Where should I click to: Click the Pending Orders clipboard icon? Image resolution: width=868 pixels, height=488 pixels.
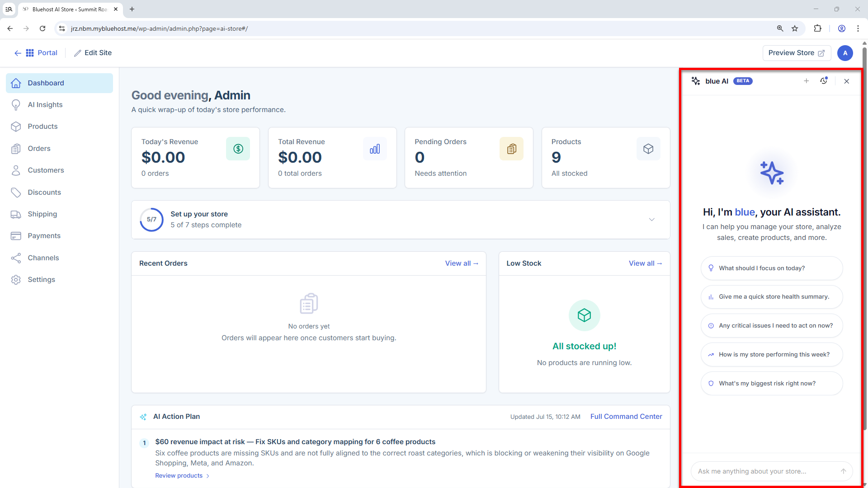(x=511, y=149)
